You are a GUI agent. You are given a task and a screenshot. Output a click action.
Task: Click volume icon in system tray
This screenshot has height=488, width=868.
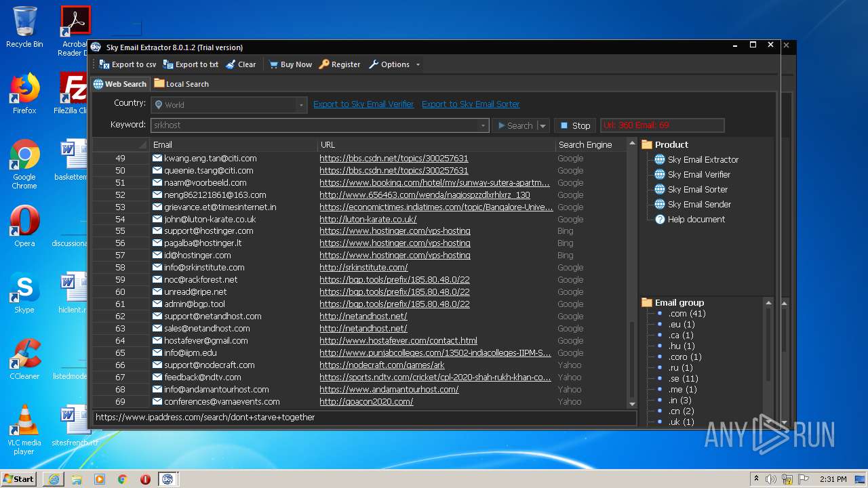coord(770,479)
